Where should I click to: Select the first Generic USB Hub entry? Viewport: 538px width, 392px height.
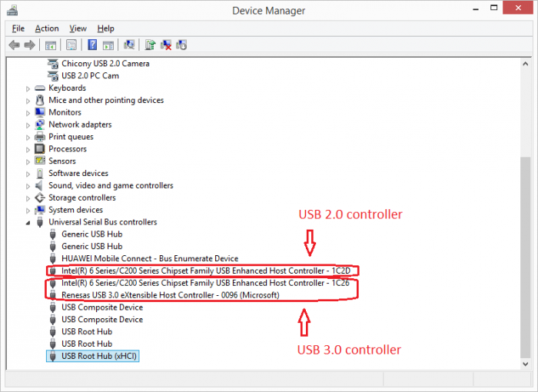[x=92, y=234]
